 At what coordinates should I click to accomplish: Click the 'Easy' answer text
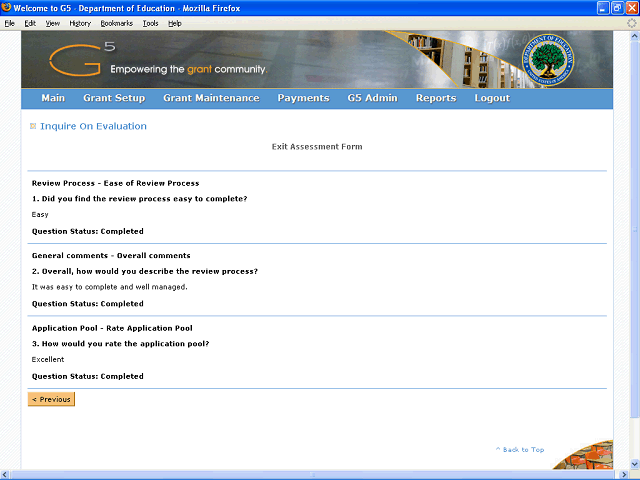point(40,214)
